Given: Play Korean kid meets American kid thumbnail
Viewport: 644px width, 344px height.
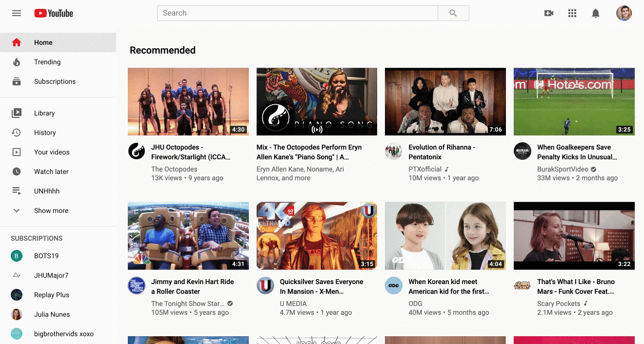Looking at the screenshot, I should tap(445, 236).
